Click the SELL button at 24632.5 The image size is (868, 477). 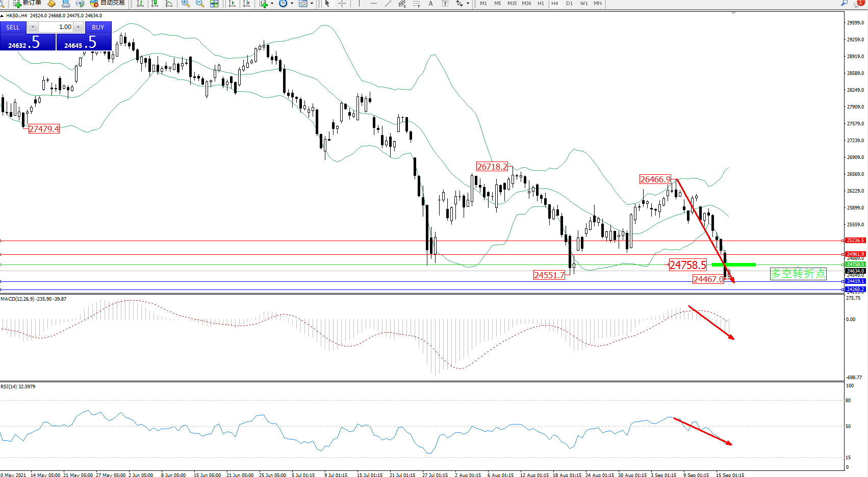click(28, 42)
